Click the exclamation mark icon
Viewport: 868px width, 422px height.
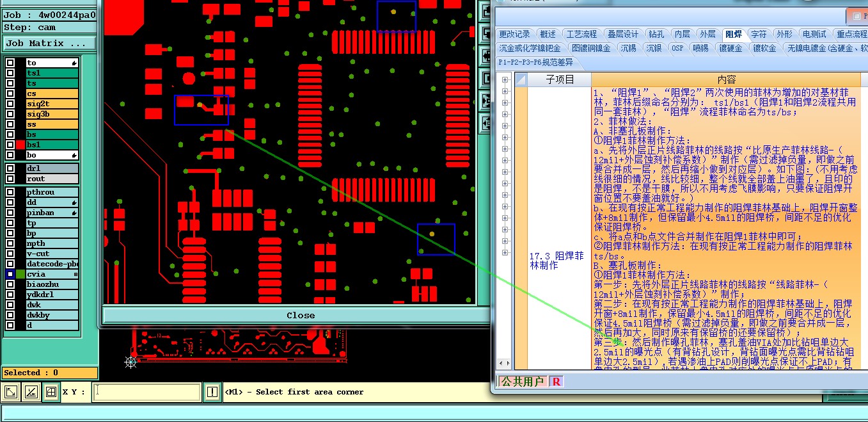212,392
